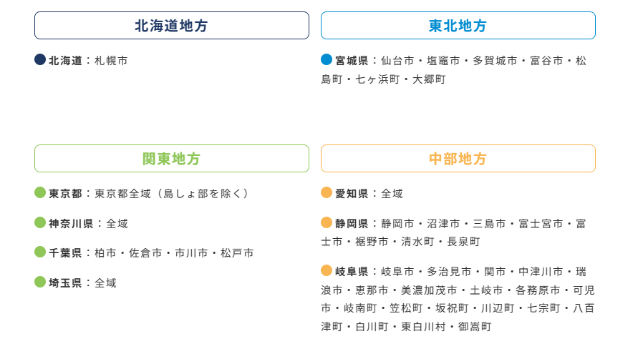This screenshot has height=364, width=638.
Task: Click the 東京都 prefecture label
Action: (65, 193)
